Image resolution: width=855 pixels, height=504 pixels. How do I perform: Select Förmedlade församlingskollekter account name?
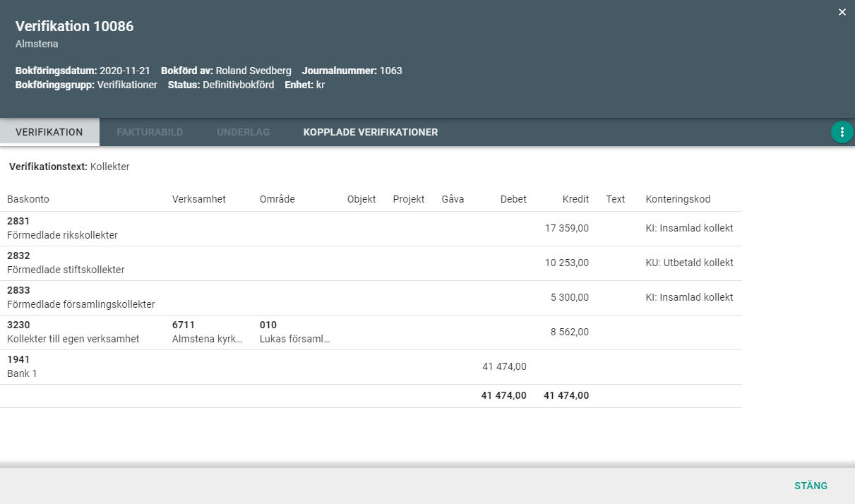[x=81, y=304]
